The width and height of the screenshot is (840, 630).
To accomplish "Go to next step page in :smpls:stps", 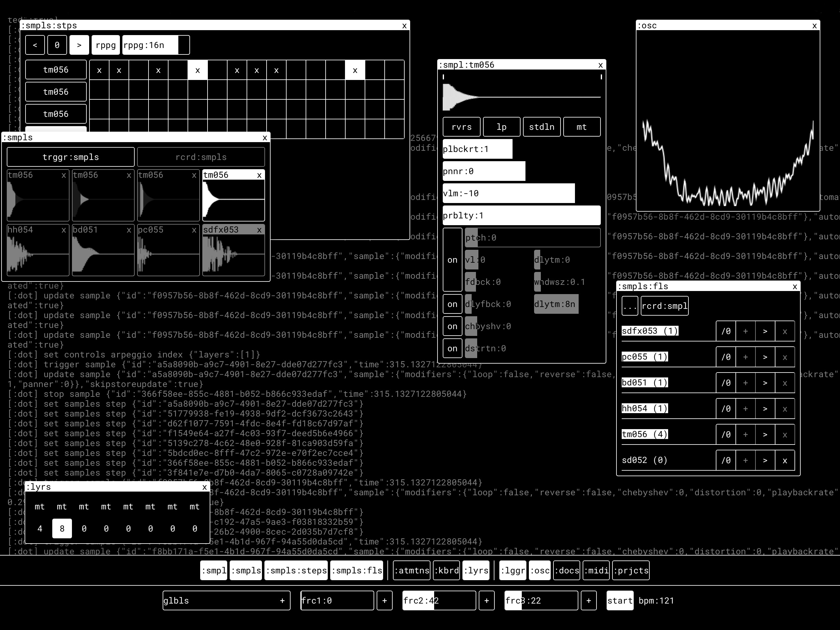I will point(79,45).
